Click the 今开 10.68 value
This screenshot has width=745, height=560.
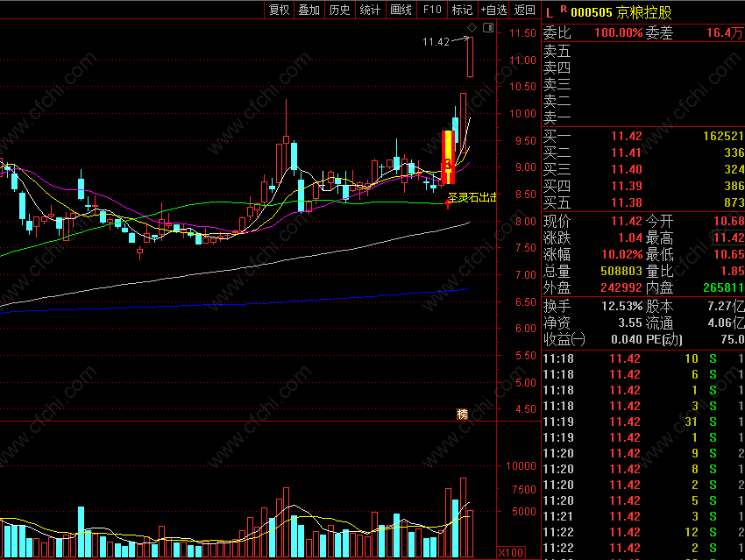(729, 222)
